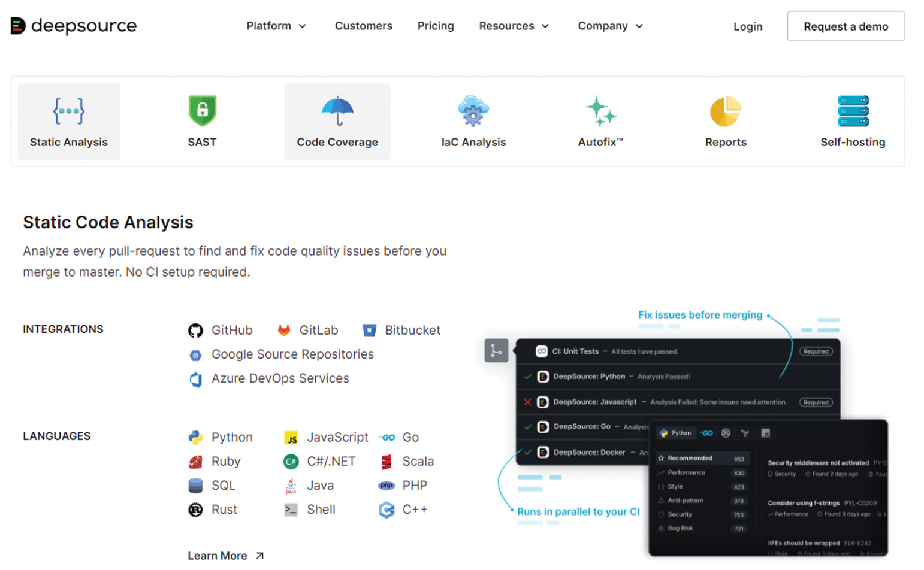
Task: Click the Self-hosting server stack icon
Action: [x=853, y=110]
